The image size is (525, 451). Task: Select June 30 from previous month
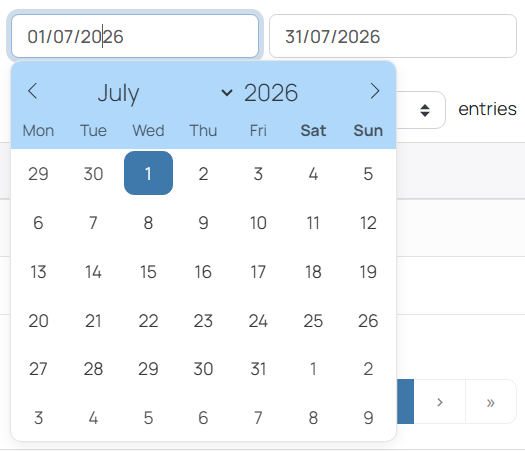[93, 174]
